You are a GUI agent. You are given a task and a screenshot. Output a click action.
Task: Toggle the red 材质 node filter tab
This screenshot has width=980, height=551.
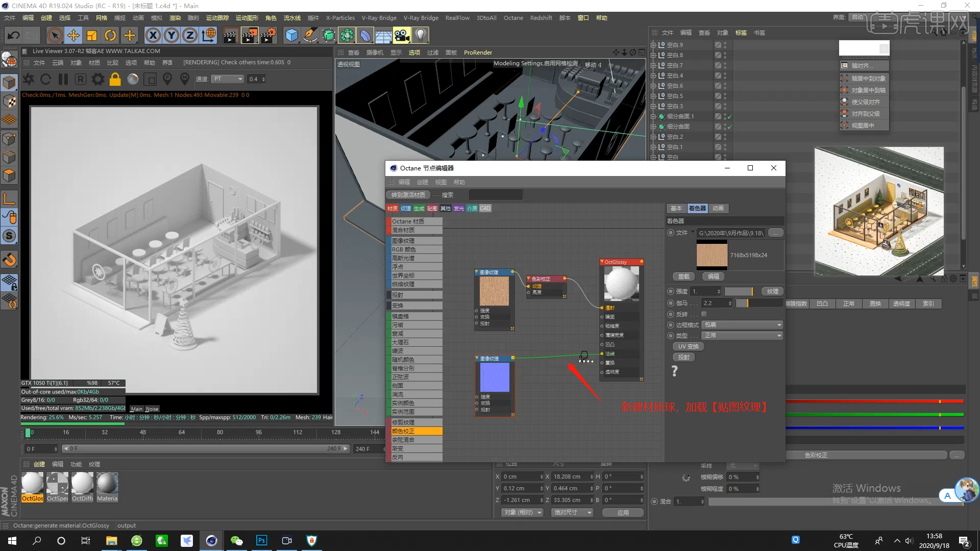point(393,208)
